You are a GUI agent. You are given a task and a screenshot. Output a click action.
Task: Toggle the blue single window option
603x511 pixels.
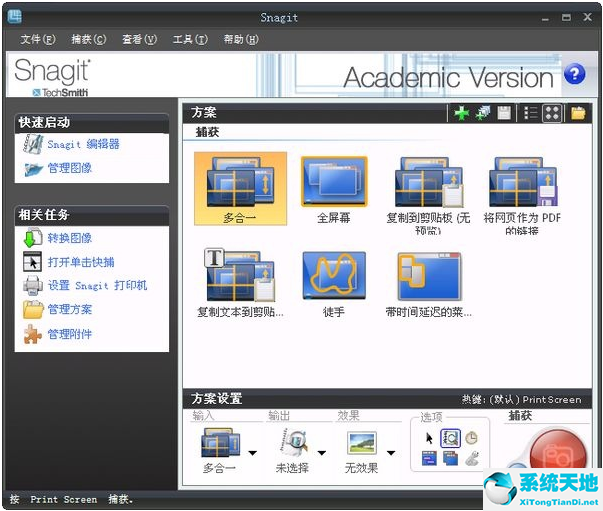429,459
